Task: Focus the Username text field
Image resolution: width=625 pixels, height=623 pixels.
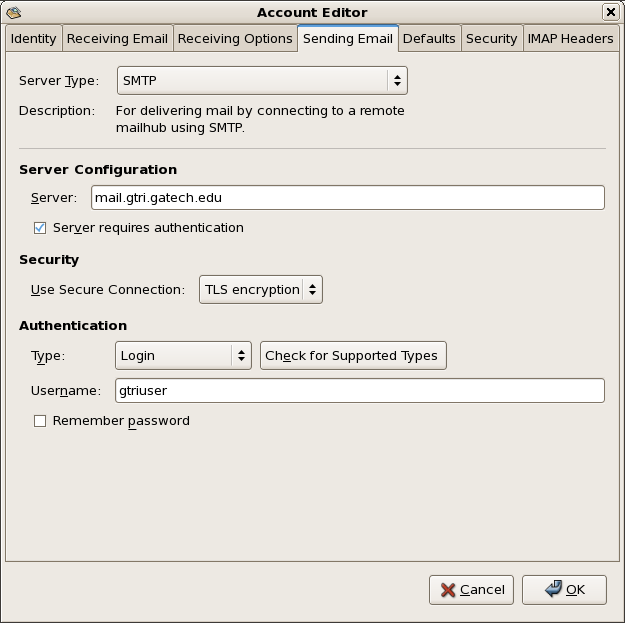Action: [x=359, y=390]
